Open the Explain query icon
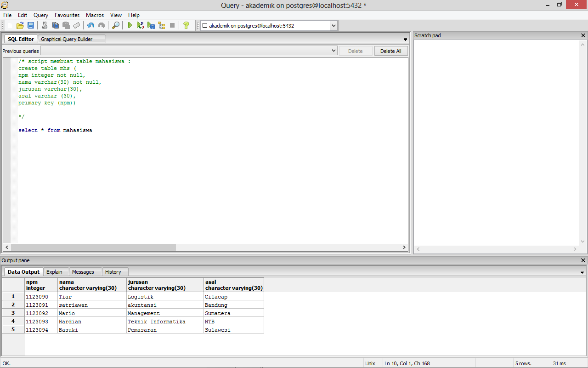Viewport: 588px width, 368px height. point(162,25)
